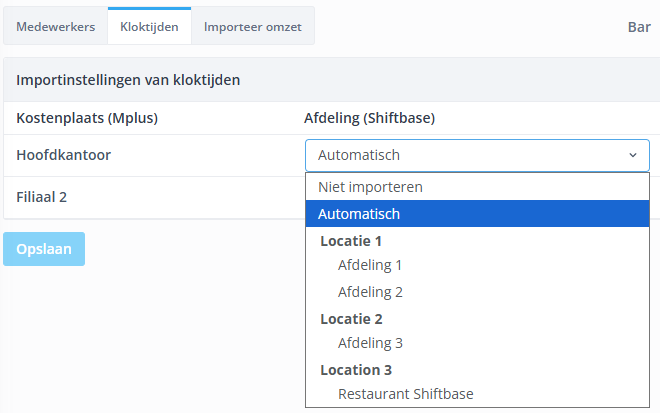Image resolution: width=660 pixels, height=413 pixels.
Task: Go to the Importeer omzet tab
Action: [252, 27]
